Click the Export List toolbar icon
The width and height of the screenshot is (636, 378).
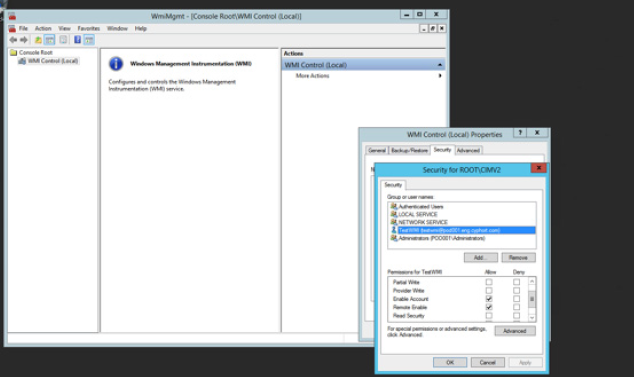point(63,40)
